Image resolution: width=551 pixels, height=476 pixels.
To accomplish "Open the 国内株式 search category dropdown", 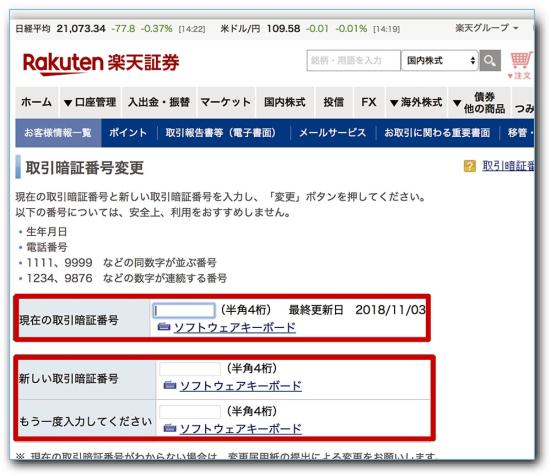I will (x=440, y=60).
